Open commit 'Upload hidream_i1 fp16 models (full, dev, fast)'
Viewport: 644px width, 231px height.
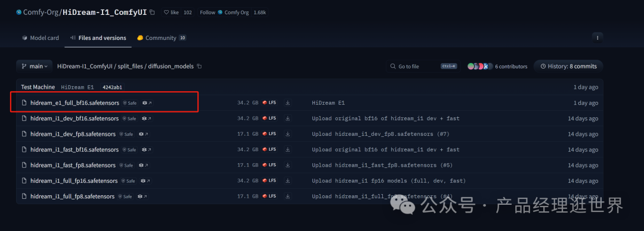coord(389,181)
